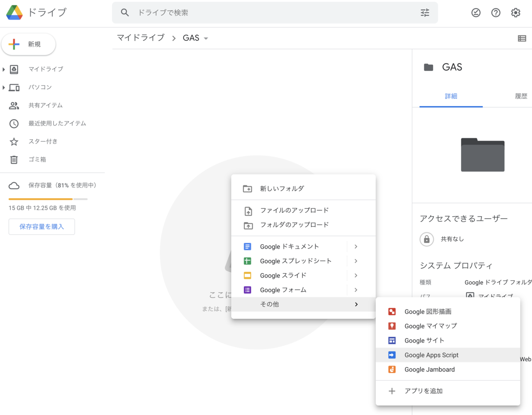532x415 pixels.
Task: Click the Google Drawings red icon
Action: (x=392, y=312)
